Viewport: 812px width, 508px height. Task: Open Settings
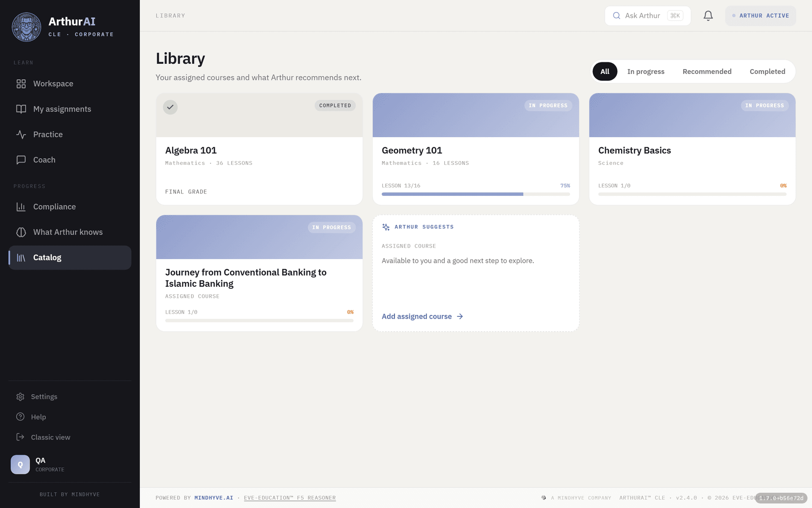coord(70,397)
